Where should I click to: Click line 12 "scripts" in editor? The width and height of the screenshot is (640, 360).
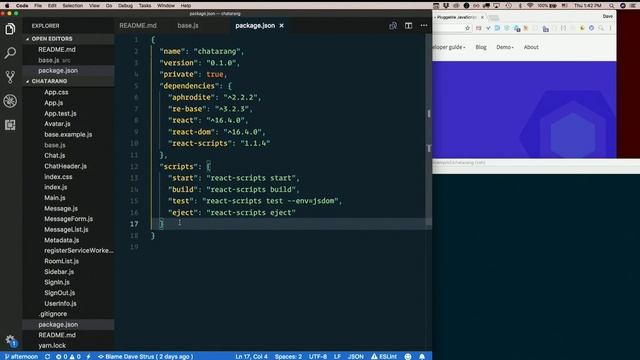178,167
